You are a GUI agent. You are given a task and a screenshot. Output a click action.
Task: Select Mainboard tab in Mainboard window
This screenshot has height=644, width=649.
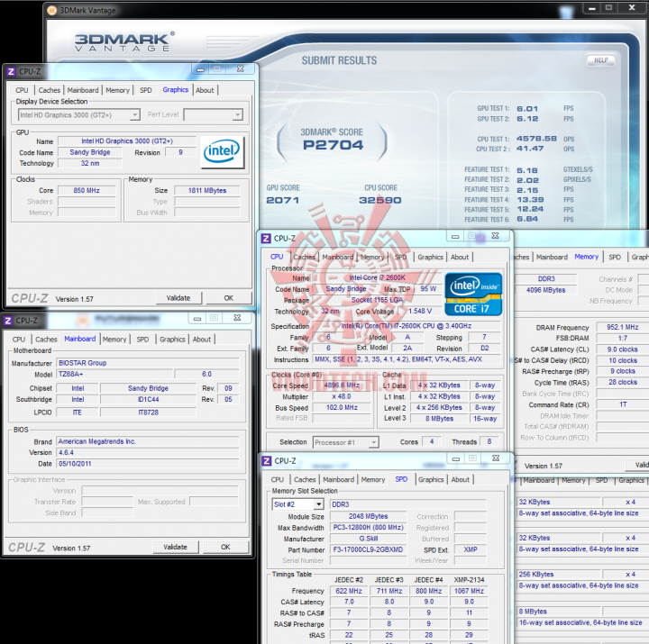(x=80, y=339)
